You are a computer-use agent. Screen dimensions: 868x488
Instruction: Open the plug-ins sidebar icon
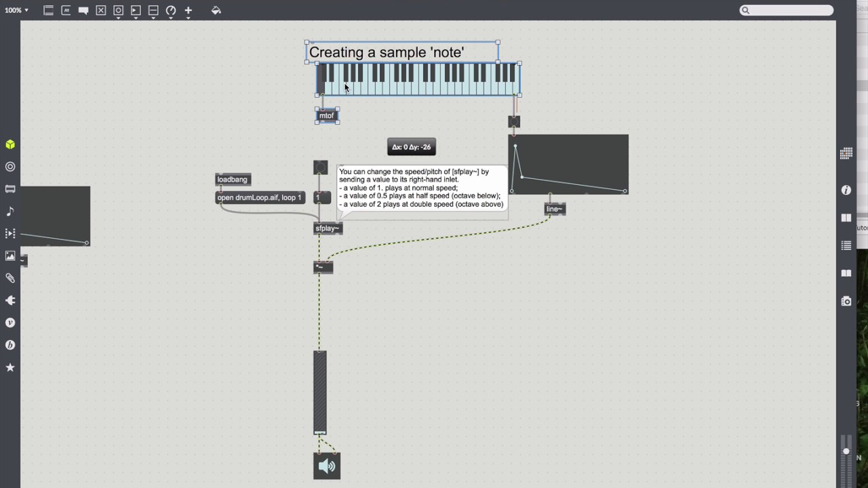[x=10, y=300]
